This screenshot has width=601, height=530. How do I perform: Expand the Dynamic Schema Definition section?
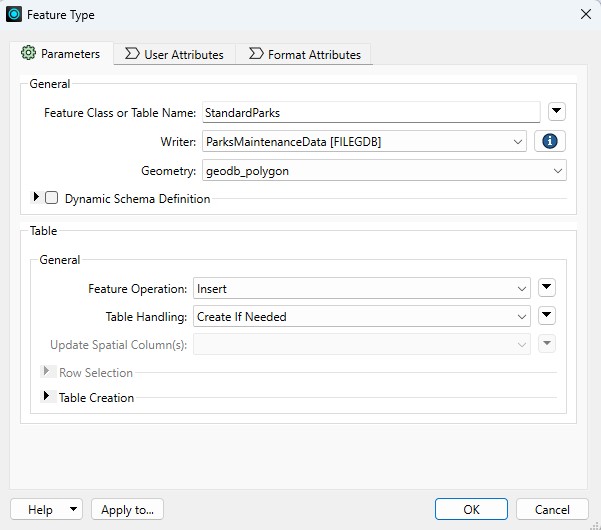(x=37, y=198)
